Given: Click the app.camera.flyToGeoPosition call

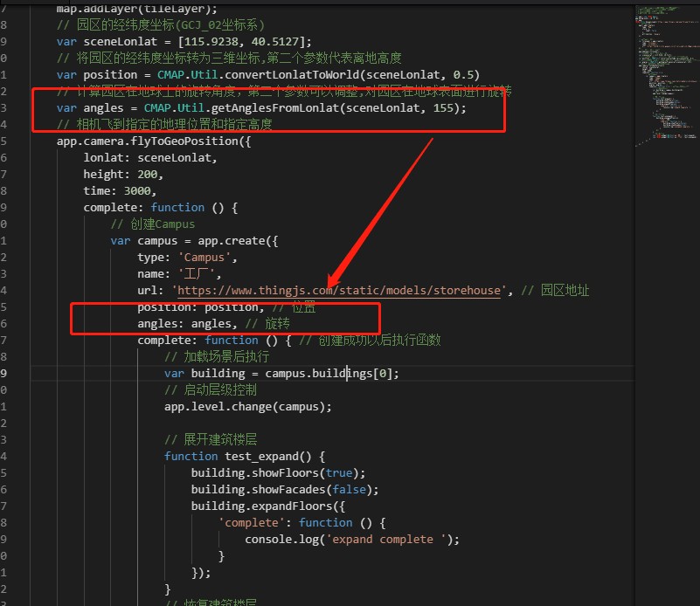Looking at the screenshot, I should pos(154,141).
